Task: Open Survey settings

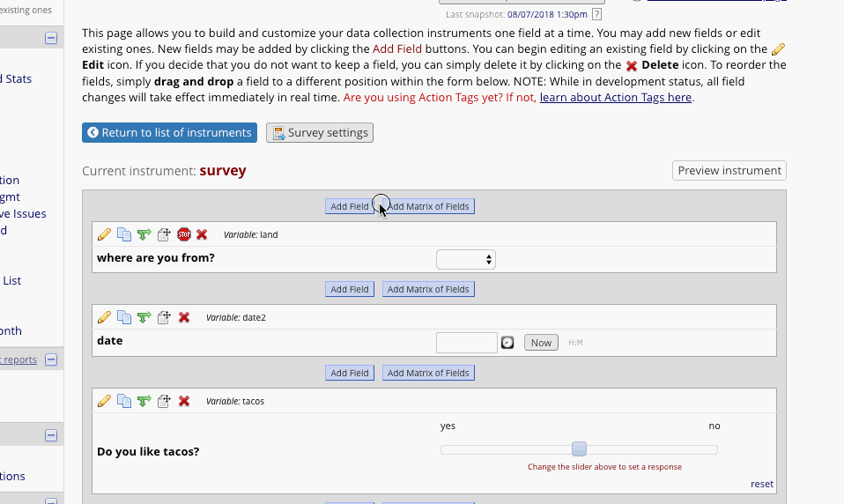Action: click(320, 132)
